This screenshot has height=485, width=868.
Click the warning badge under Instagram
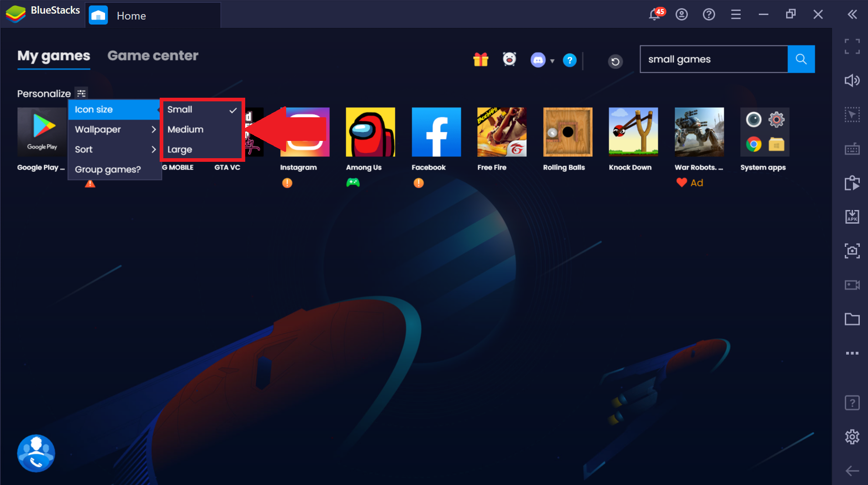coord(287,183)
